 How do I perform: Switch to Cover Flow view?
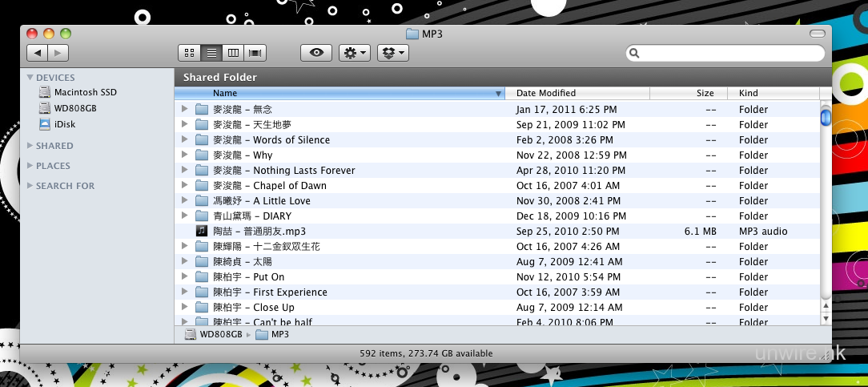point(255,53)
